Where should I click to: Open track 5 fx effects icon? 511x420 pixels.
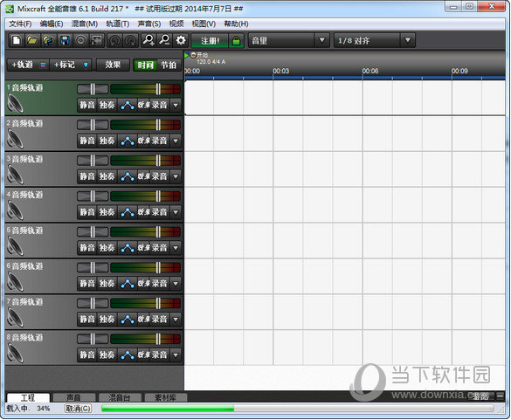[143, 248]
